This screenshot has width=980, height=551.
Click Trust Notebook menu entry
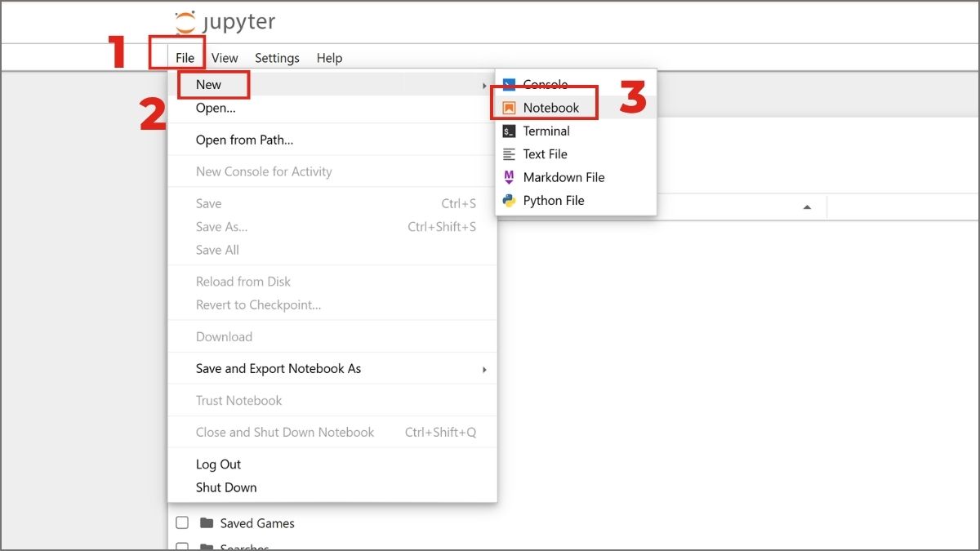(x=332, y=400)
